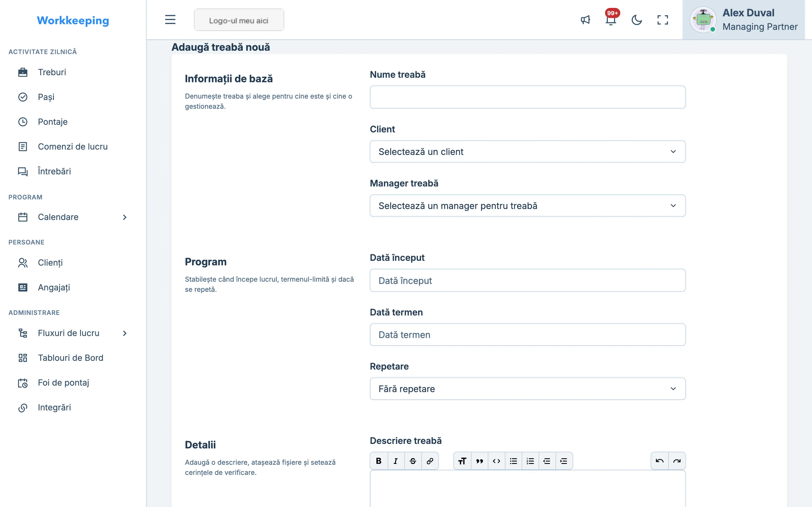Click the Nume treabă input field
The width and height of the screenshot is (812, 507).
click(x=528, y=97)
